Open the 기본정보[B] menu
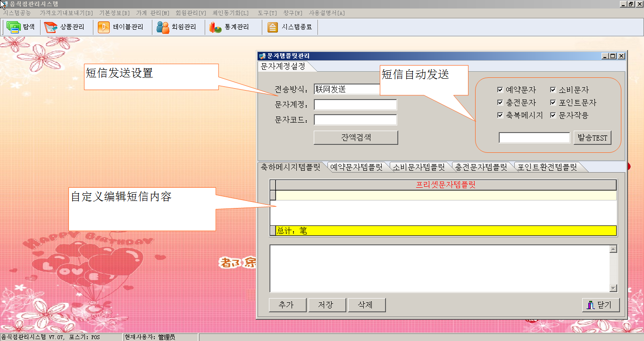The width and height of the screenshot is (644, 341). click(114, 13)
